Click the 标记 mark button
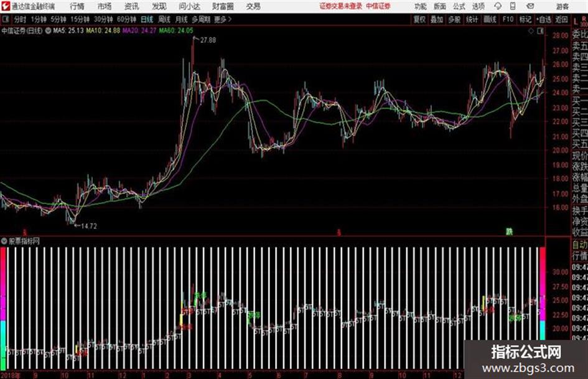The image size is (588, 379). tap(525, 19)
